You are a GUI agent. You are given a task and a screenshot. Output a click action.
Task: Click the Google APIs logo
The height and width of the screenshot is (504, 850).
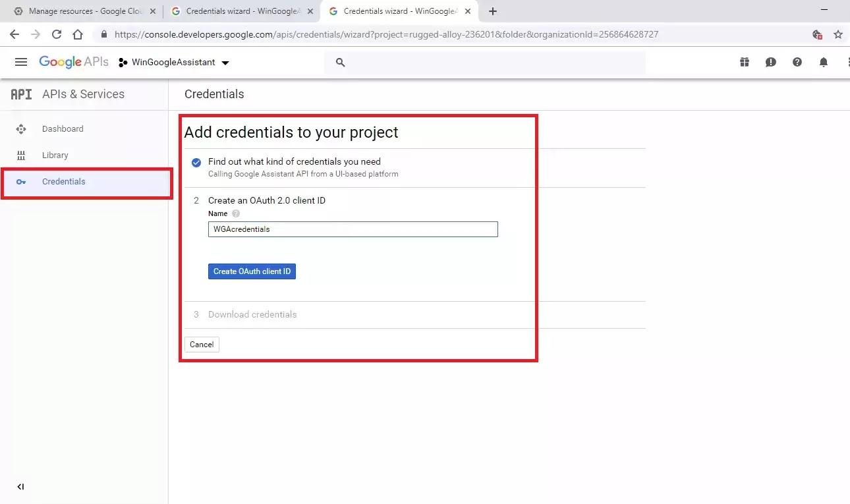(74, 62)
